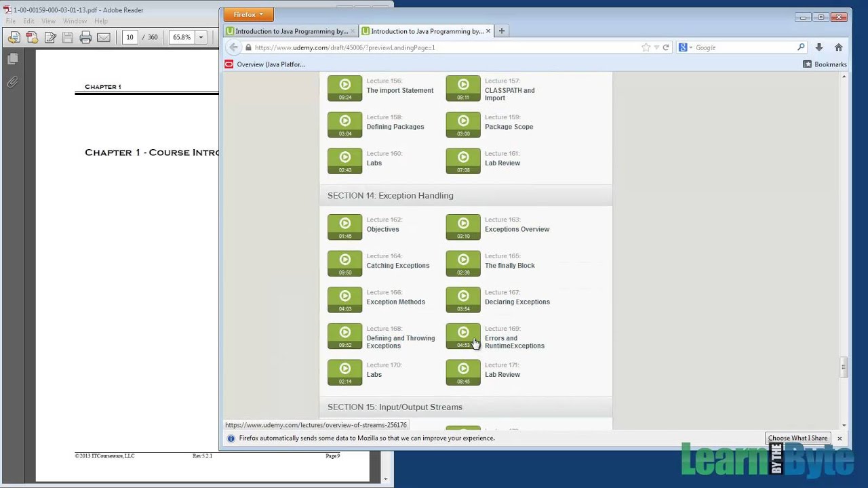Viewport: 868px width, 488px height.
Task: Click the Adobe Reader zoom value field
Action: (x=182, y=37)
